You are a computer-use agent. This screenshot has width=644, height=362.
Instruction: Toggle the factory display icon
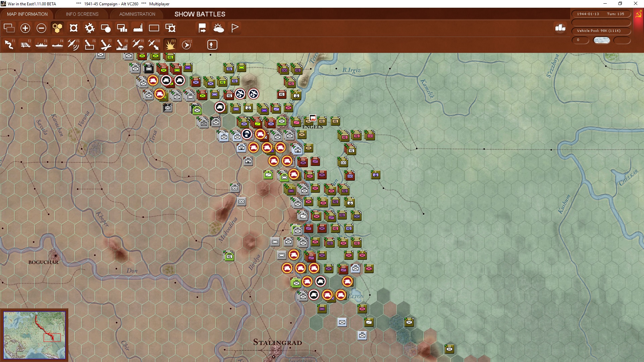[x=138, y=28]
